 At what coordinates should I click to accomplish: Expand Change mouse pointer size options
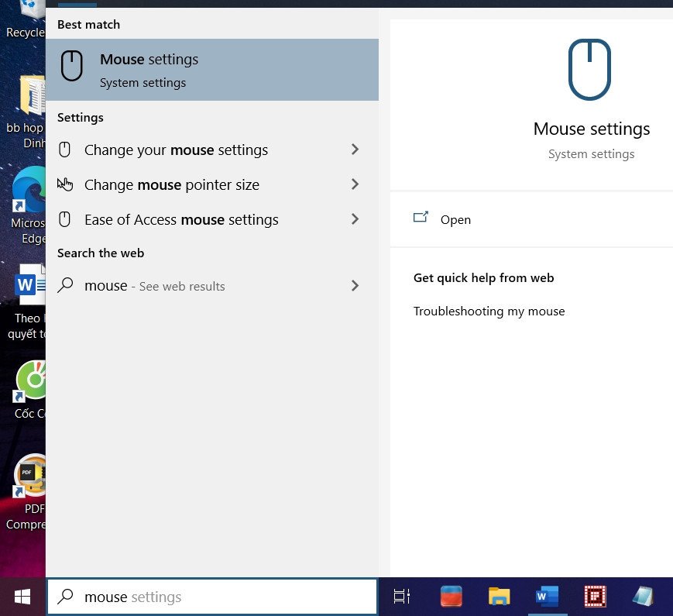pyautogui.click(x=355, y=184)
